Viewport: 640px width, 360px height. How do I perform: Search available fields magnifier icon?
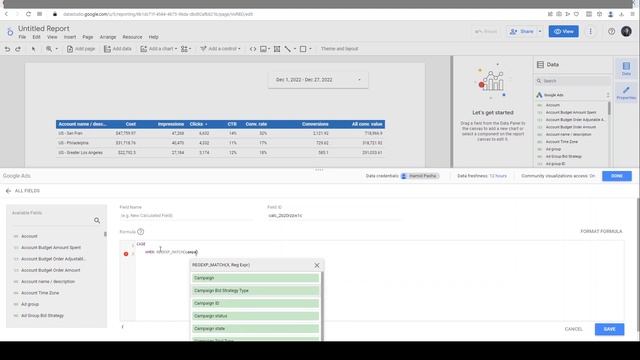[97, 220]
